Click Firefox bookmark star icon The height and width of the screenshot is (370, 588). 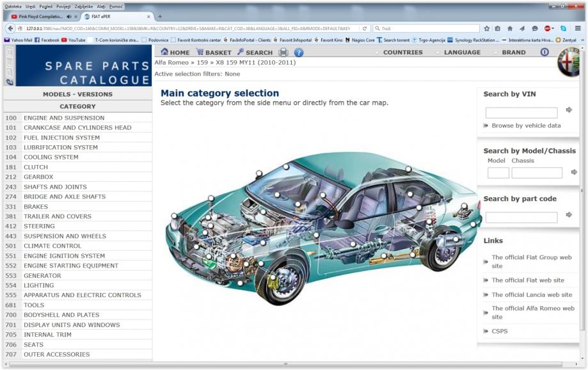click(486, 29)
